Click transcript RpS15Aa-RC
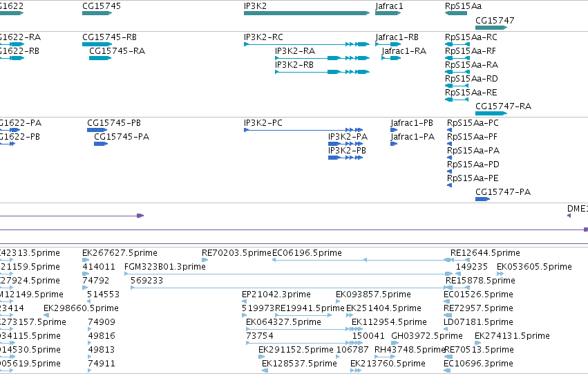This screenshot has height=374, width=588. [x=471, y=37]
